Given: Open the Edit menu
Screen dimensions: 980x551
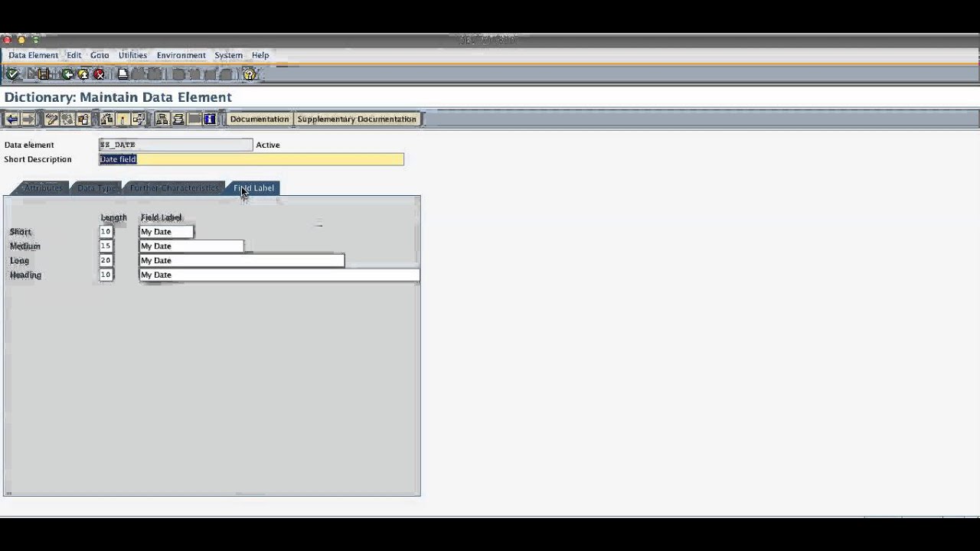Looking at the screenshot, I should [x=73, y=55].
